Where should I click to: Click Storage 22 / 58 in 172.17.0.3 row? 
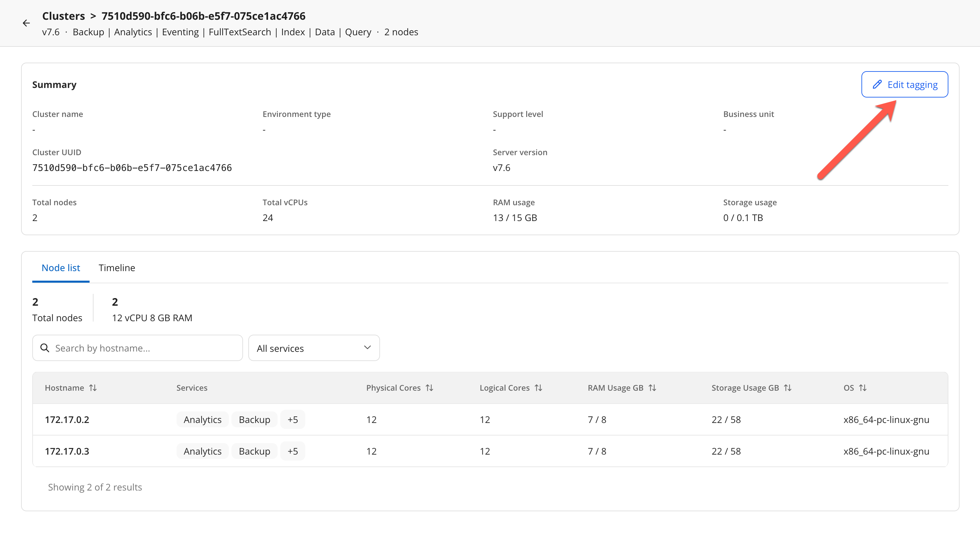pos(726,451)
